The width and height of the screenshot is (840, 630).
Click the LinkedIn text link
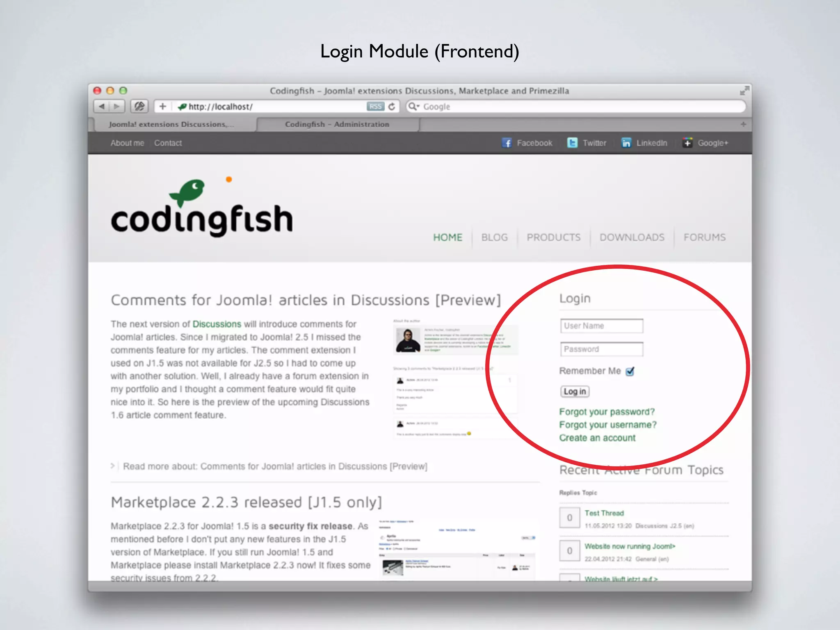point(652,143)
